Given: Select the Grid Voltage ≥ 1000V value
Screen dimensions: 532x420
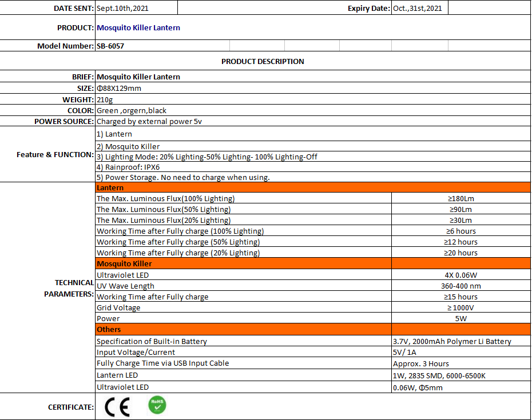Looking at the screenshot, I should tap(460, 307).
